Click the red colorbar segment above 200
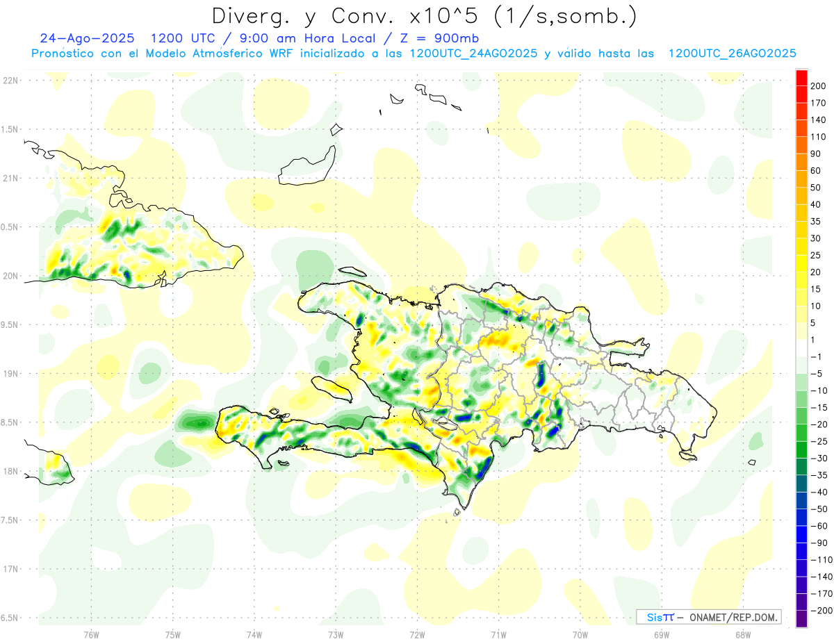 (801, 78)
